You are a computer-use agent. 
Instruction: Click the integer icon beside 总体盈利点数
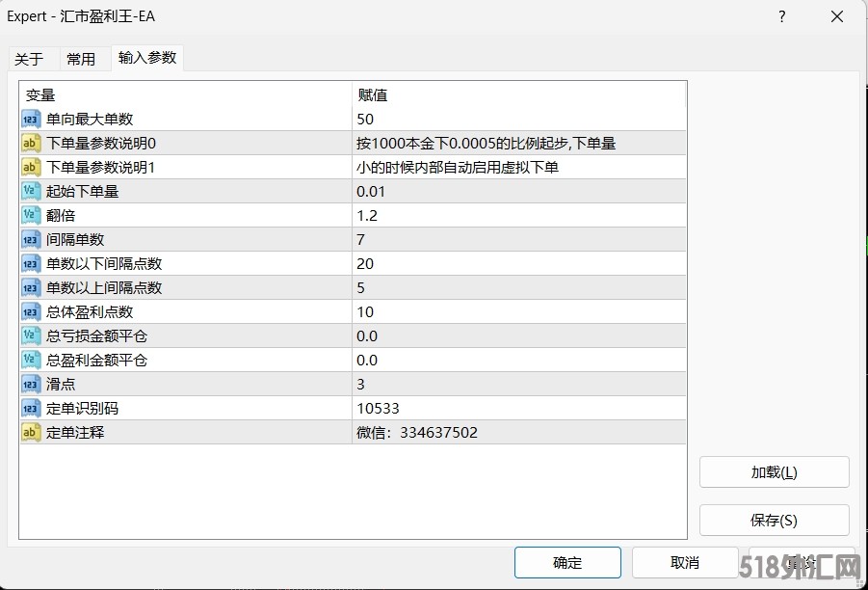[31, 312]
